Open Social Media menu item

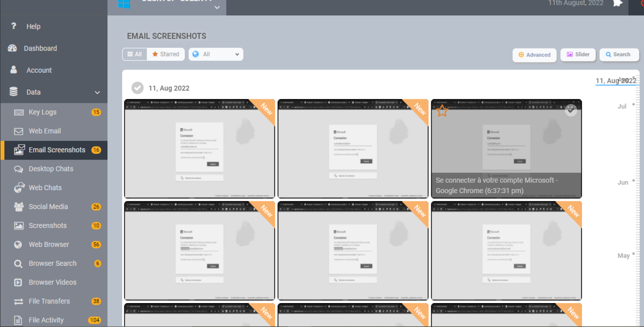pos(54,207)
